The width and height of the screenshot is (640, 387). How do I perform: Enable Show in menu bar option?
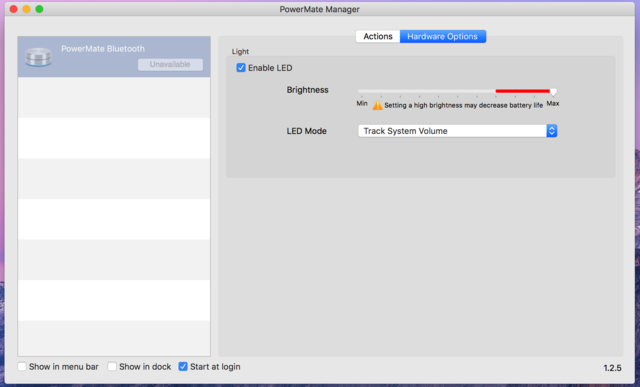coord(22,367)
